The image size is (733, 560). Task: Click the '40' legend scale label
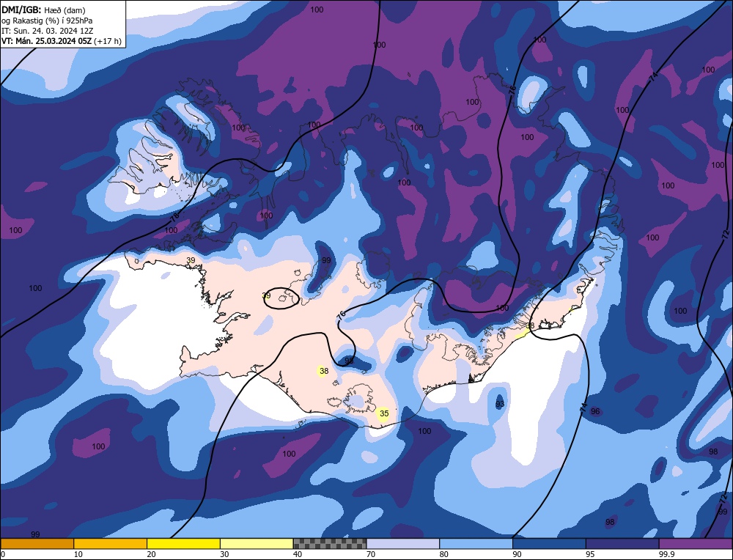click(298, 554)
